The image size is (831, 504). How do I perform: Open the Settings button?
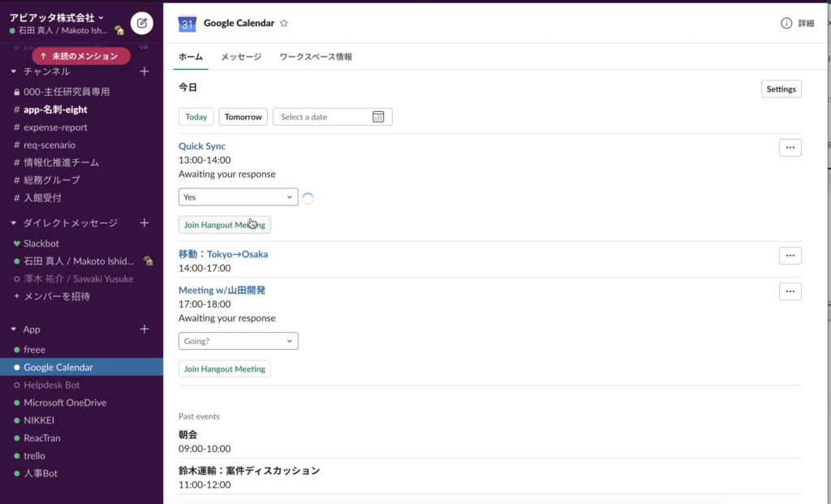tap(781, 89)
